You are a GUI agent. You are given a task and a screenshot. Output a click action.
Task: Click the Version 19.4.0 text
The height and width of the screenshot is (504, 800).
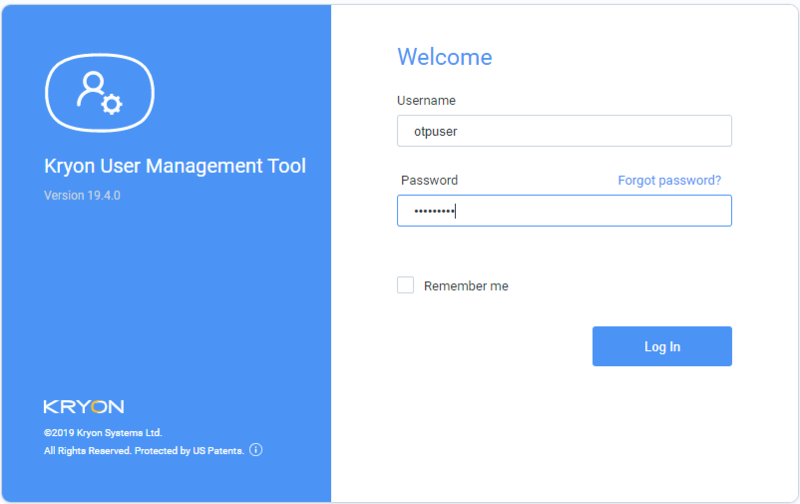tap(82, 195)
